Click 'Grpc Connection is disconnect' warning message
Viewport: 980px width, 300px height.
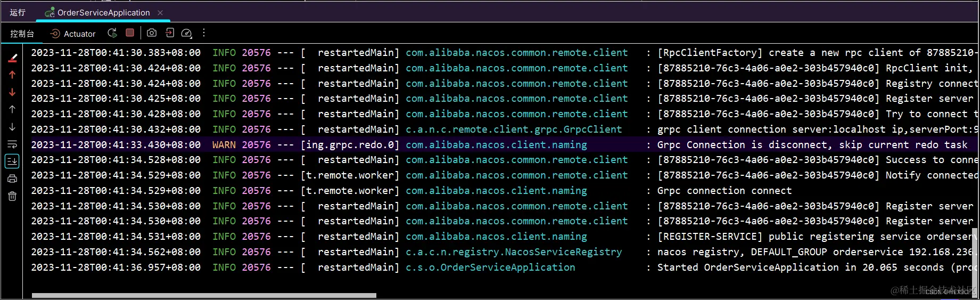[812, 144]
